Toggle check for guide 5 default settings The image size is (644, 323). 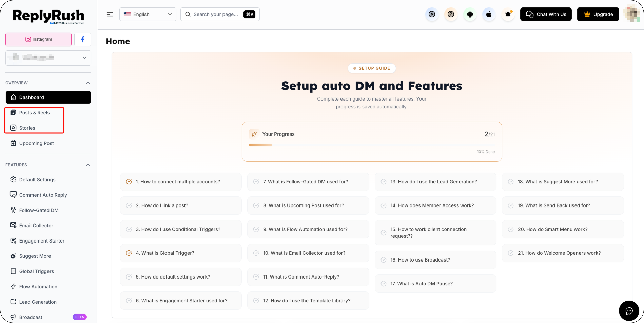[x=129, y=277]
